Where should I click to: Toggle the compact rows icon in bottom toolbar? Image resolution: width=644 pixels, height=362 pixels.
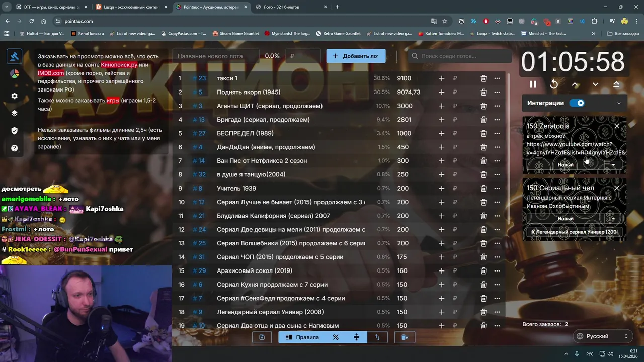point(356,337)
